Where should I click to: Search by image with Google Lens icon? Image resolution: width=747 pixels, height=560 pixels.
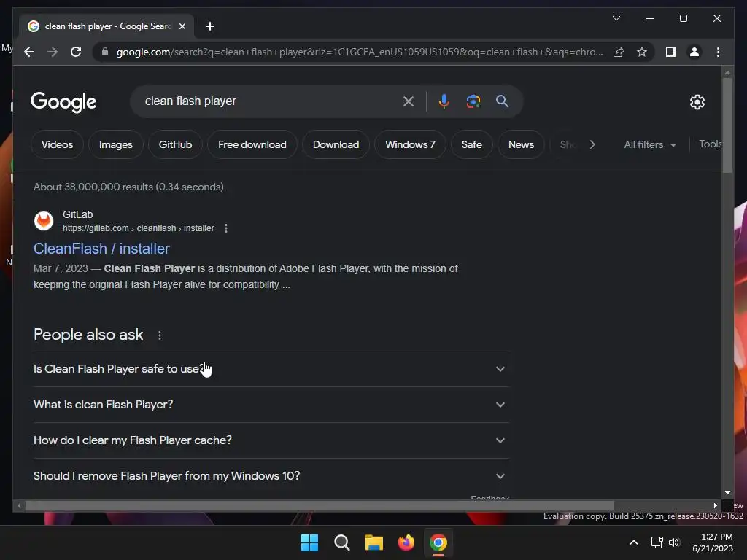pos(473,101)
